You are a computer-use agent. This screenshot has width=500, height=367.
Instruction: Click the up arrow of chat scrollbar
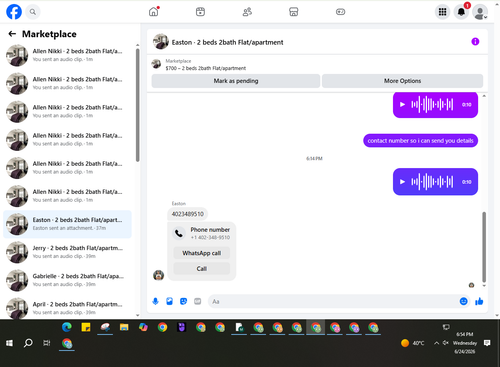484,96
